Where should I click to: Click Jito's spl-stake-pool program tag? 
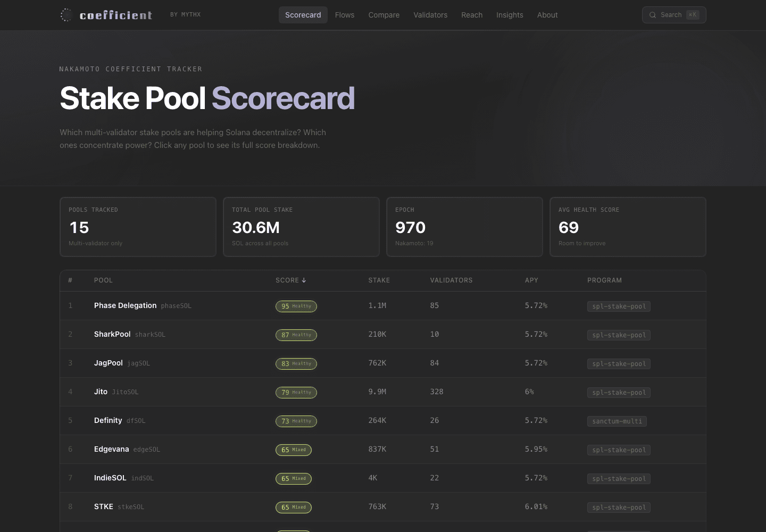tap(619, 393)
